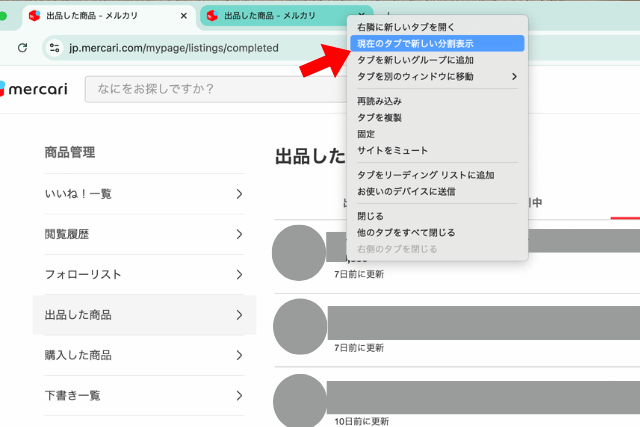This screenshot has width=640, height=427.
Task: Open 閲覧履歴 from the sidebar
Action: (144, 234)
